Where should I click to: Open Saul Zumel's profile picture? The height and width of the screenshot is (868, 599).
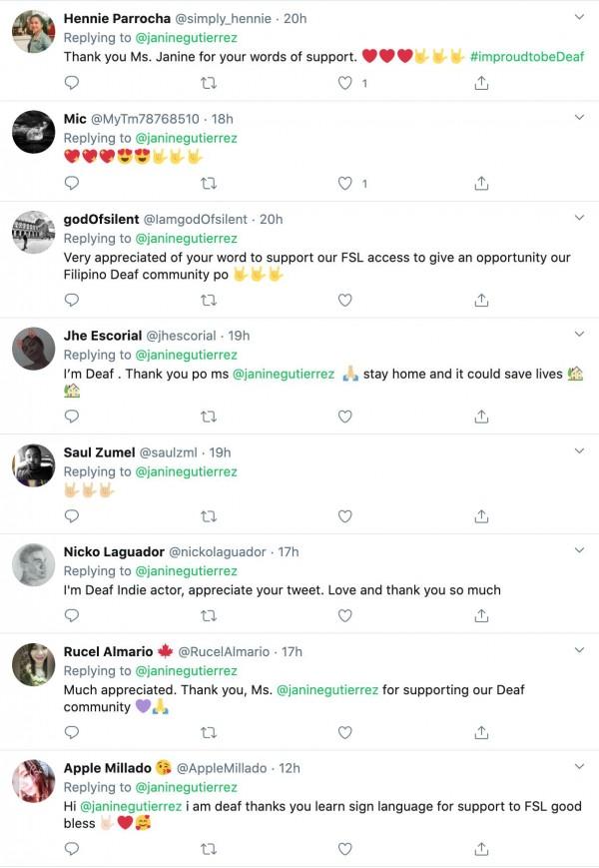(33, 465)
